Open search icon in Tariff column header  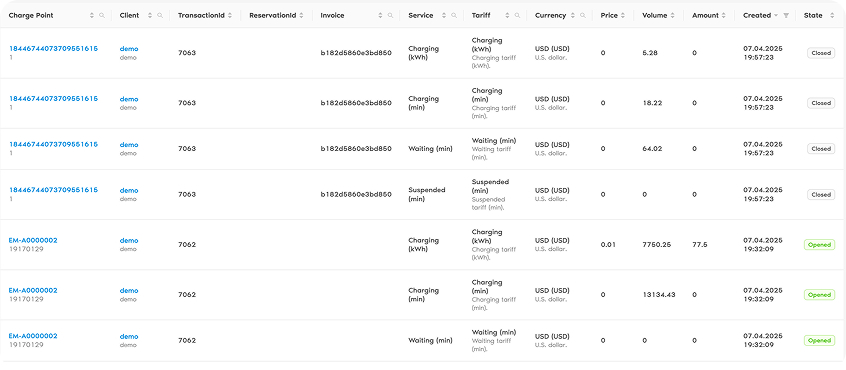pyautogui.click(x=517, y=16)
